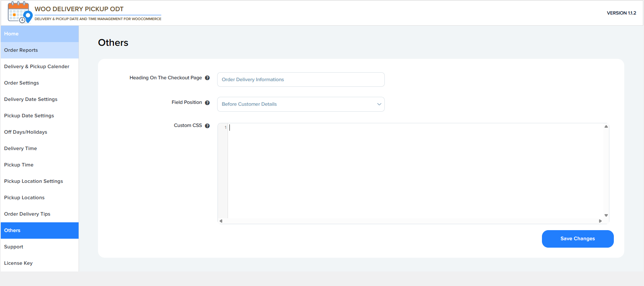Go to Order Reports section
Screen dimensions: 644x286
[x=39, y=50]
